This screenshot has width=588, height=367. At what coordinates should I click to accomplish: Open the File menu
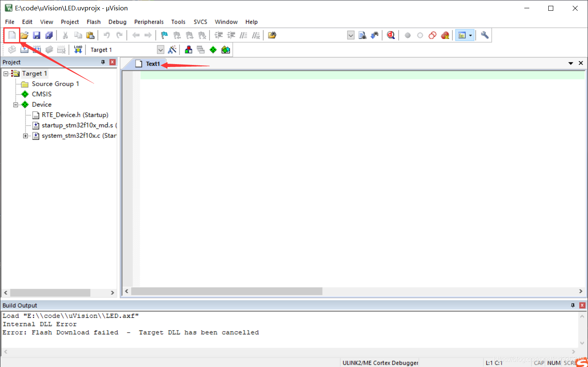[10, 22]
